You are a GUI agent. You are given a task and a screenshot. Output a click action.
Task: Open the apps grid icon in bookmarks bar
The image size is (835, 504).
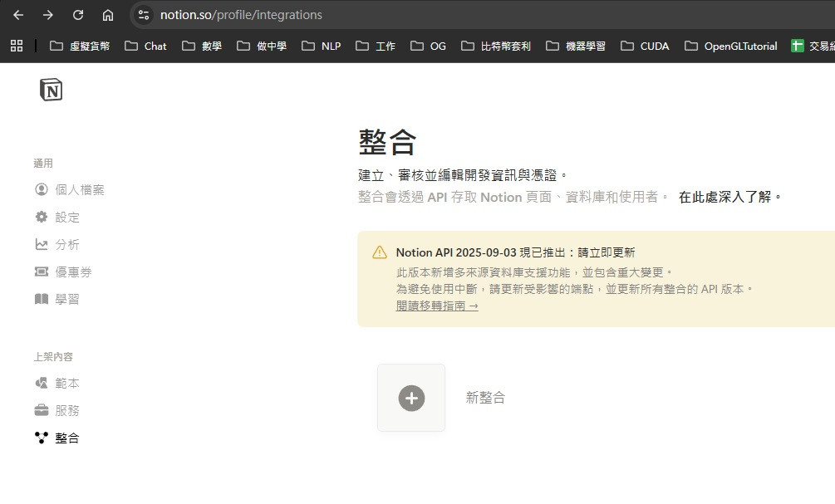tap(17, 46)
